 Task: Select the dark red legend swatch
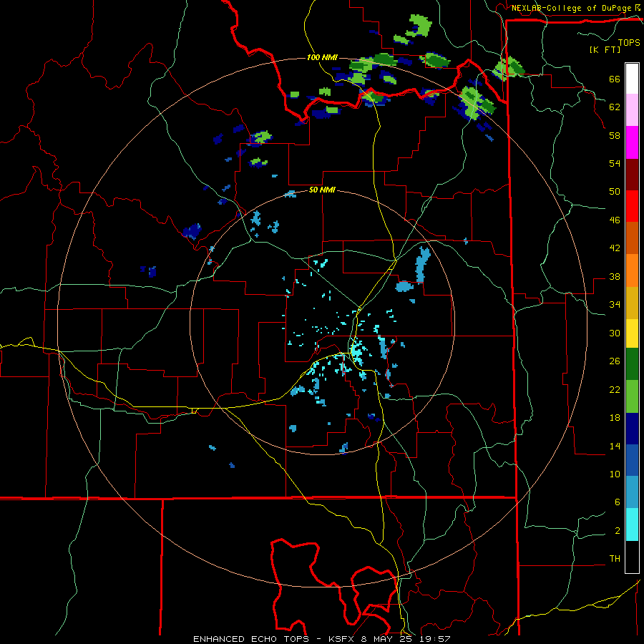click(632, 175)
